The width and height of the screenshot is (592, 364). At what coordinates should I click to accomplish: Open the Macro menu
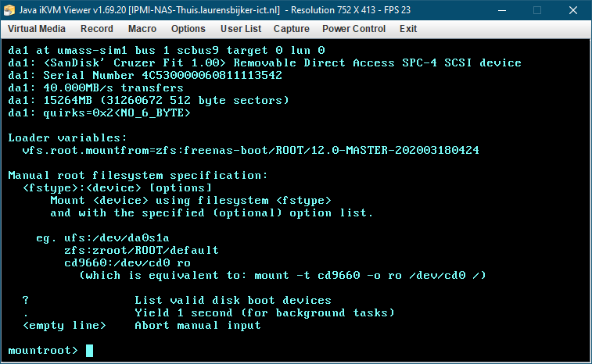click(x=142, y=29)
